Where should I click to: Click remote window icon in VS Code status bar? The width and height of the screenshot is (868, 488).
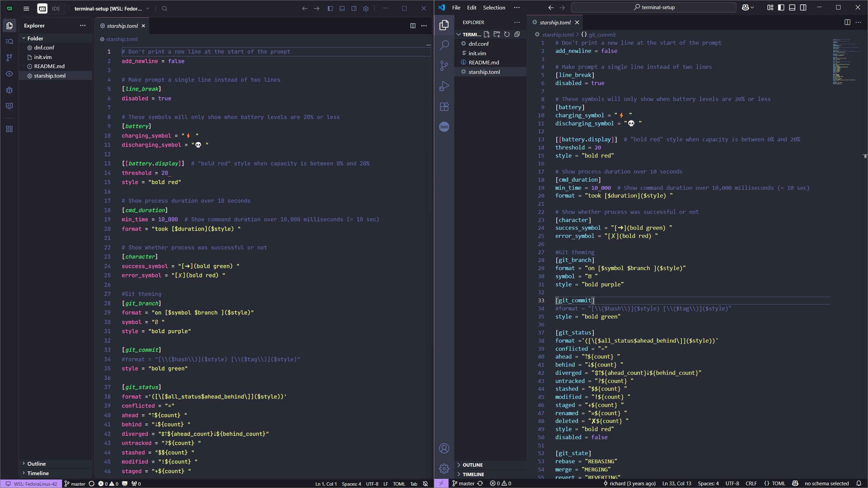[x=441, y=483]
